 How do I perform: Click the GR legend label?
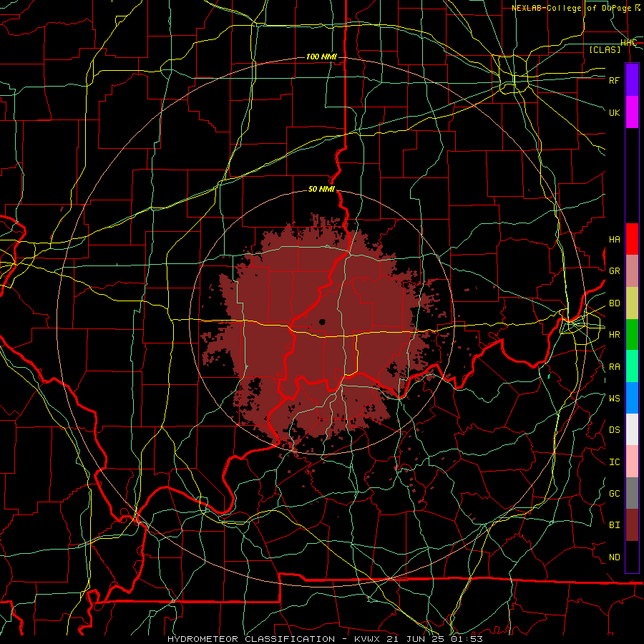[x=615, y=271]
